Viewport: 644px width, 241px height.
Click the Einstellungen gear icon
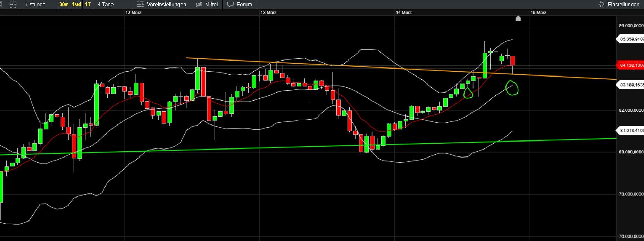point(601,5)
